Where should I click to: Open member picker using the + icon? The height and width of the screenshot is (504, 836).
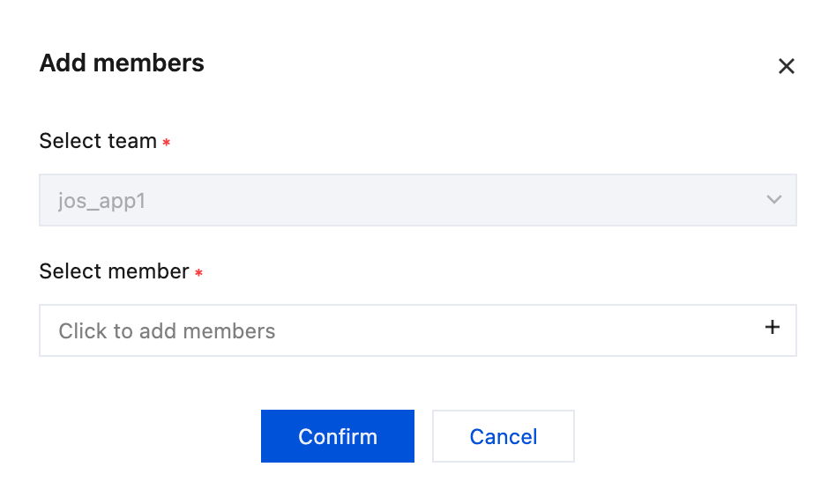(x=773, y=328)
